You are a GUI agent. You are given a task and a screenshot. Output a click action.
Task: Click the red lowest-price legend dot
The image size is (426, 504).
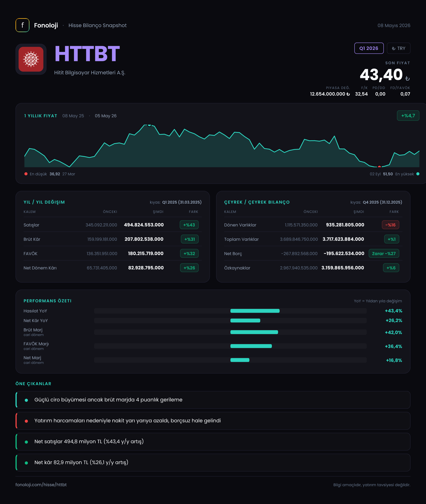tap(26, 174)
